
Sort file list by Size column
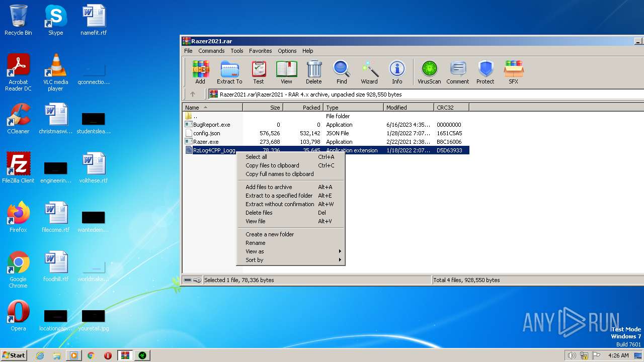263,108
